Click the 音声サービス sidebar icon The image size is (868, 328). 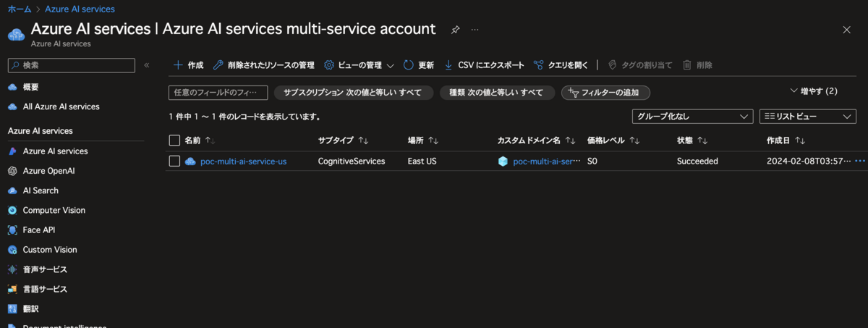[x=12, y=269]
